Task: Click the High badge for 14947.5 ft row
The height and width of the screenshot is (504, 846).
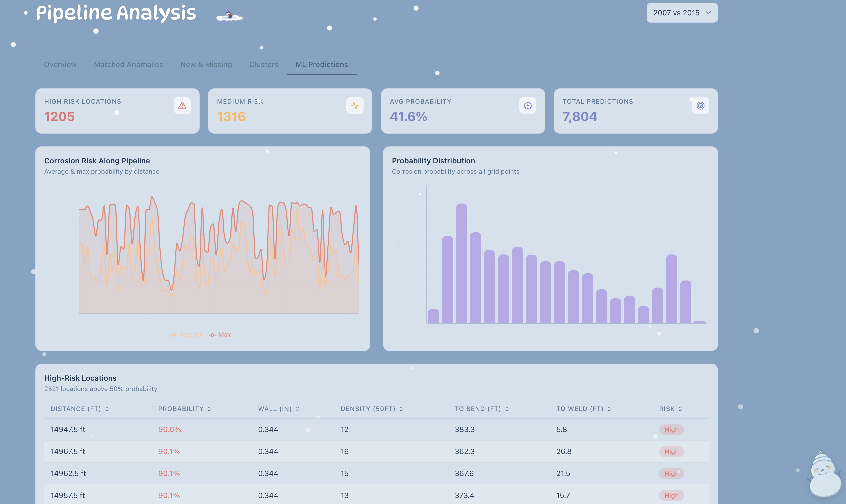Action: pos(671,430)
